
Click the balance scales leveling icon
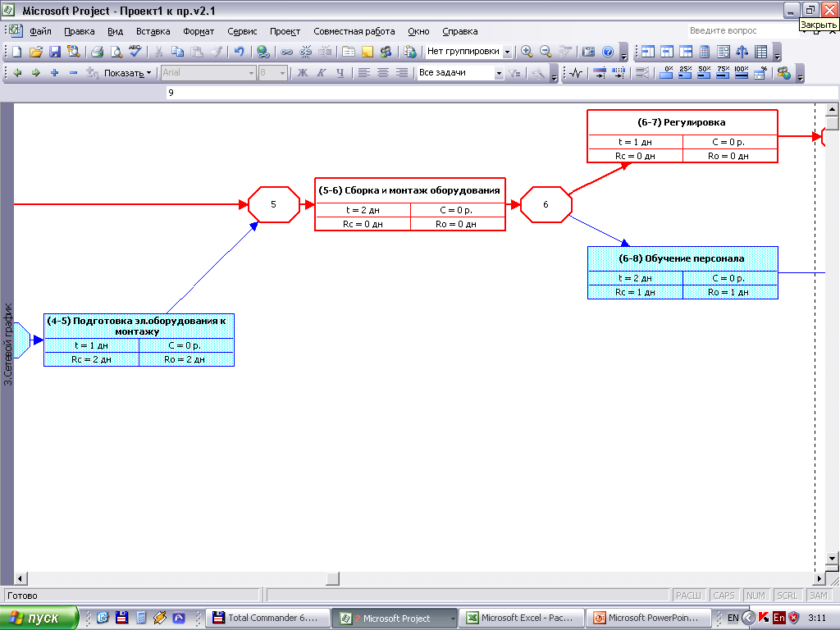pyautogui.click(x=742, y=52)
